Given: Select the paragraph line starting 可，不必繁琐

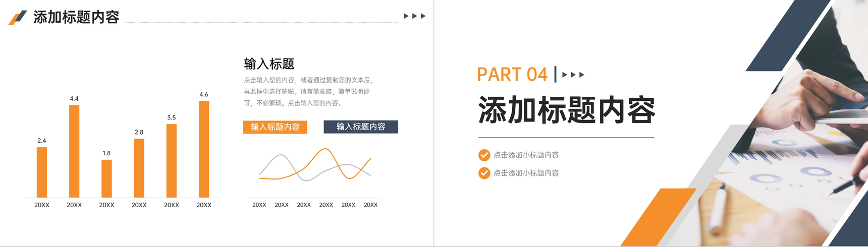Looking at the screenshot, I should click(x=294, y=103).
